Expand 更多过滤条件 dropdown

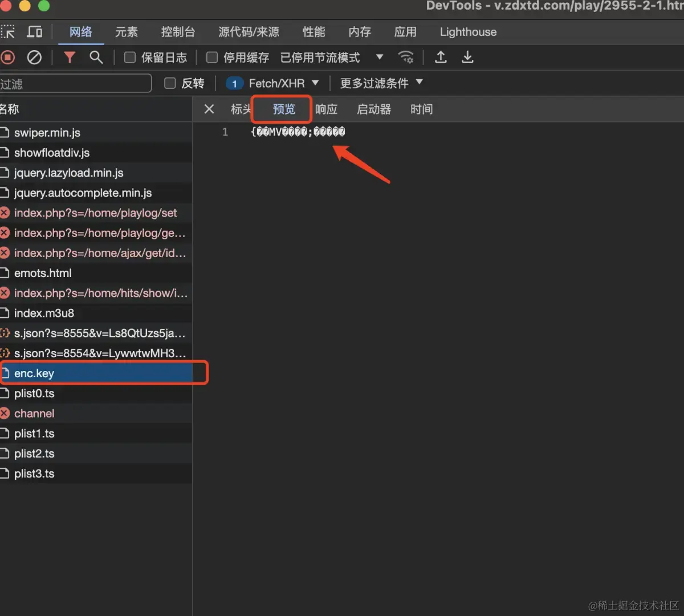click(x=381, y=83)
